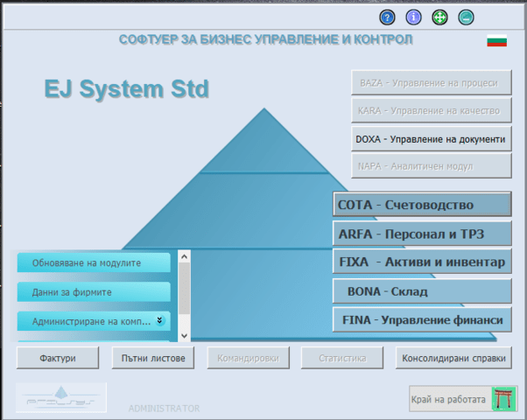Open COTA - Счетоводство module
This screenshot has height=420, width=527.
pos(422,205)
